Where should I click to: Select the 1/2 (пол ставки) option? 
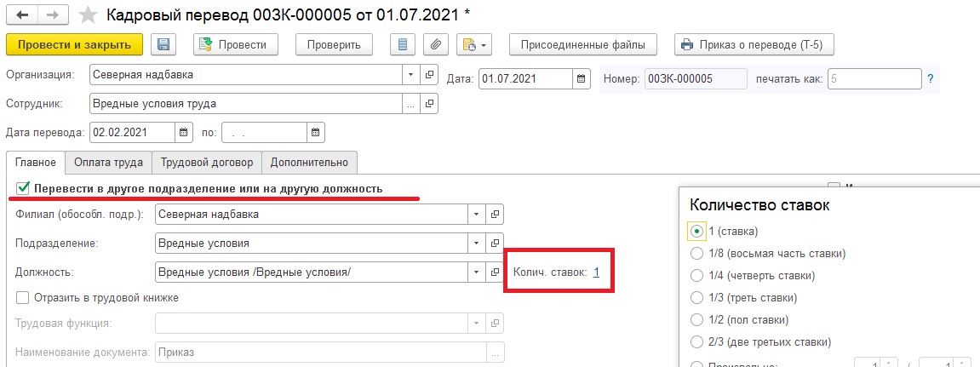click(x=696, y=320)
